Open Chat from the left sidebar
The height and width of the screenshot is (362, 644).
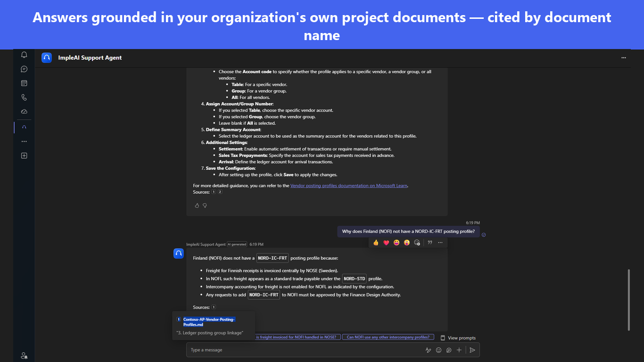[x=24, y=69]
